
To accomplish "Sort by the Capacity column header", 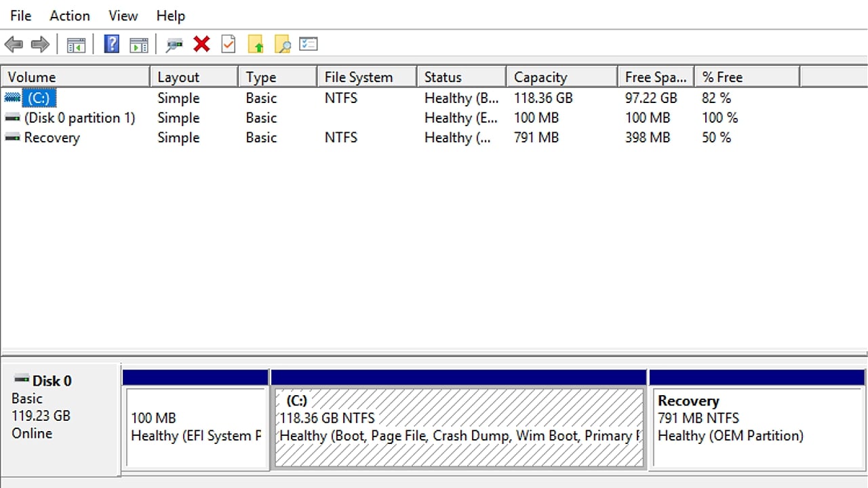I will (562, 77).
